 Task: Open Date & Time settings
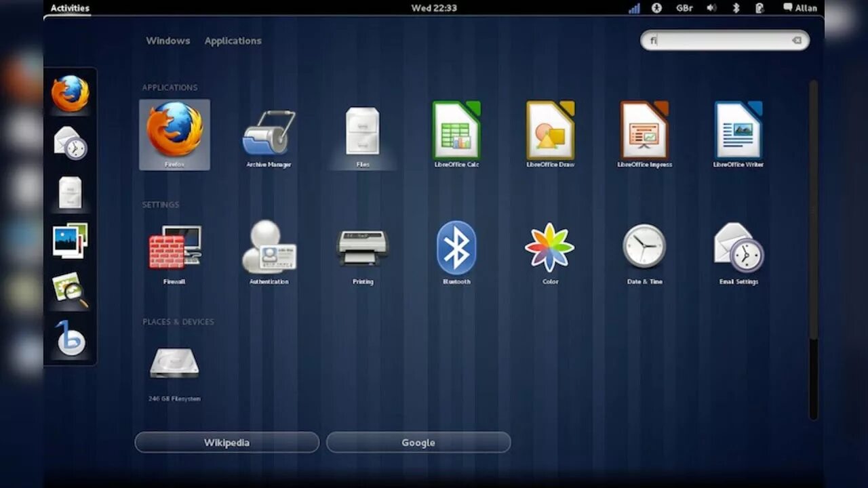(x=644, y=253)
